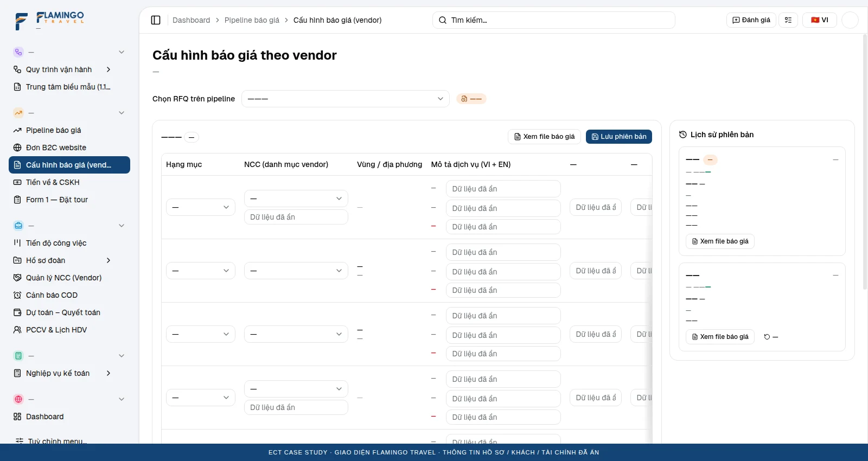This screenshot has width=868, height=461.
Task: Click the orange status badge near RFQ dropdown
Action: (471, 99)
